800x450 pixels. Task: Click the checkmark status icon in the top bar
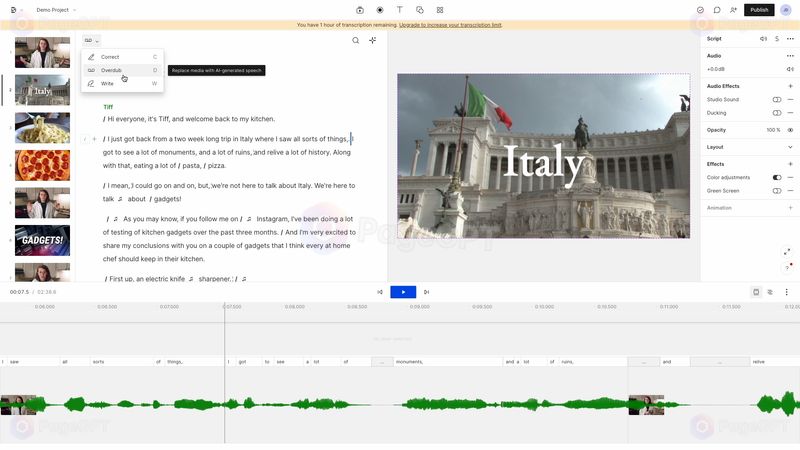(700, 10)
